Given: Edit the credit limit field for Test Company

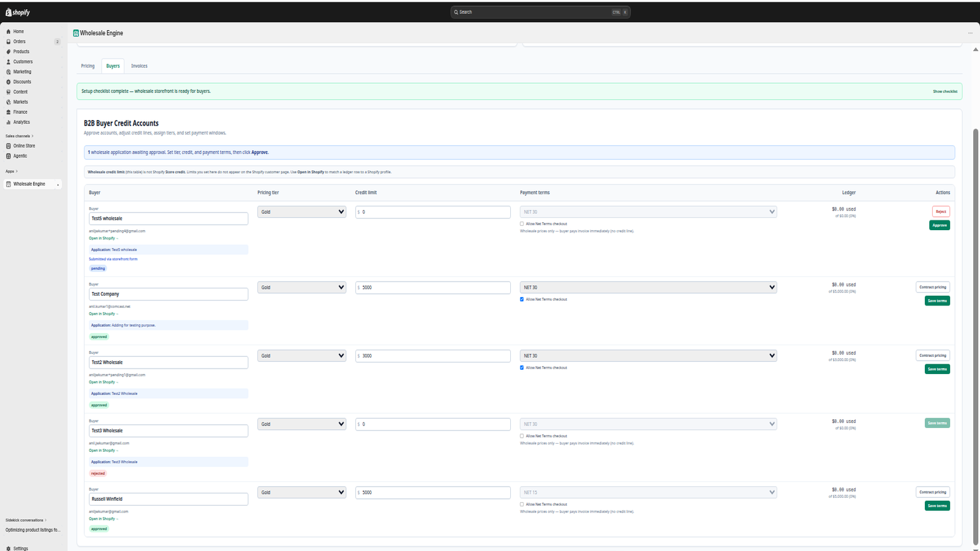Looking at the screenshot, I should (x=433, y=287).
